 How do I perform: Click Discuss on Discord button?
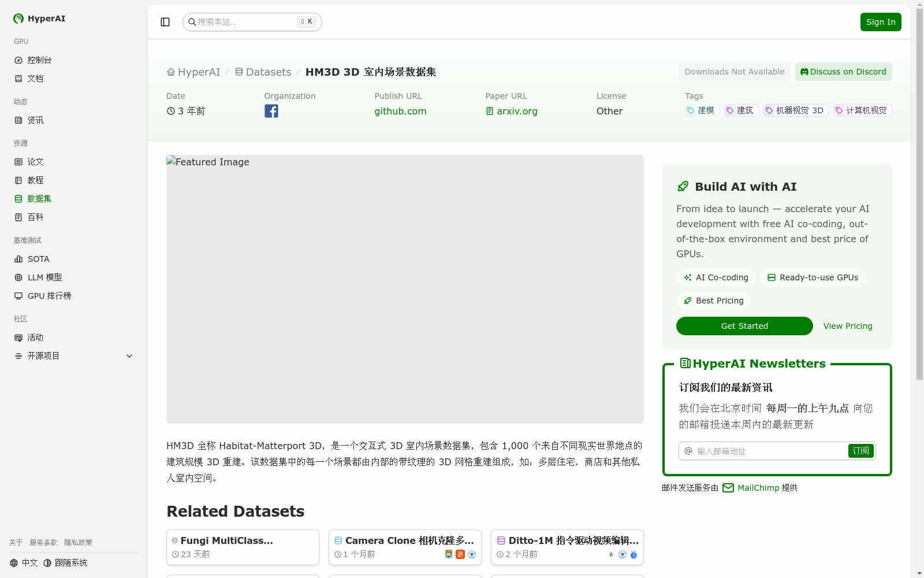tap(844, 72)
